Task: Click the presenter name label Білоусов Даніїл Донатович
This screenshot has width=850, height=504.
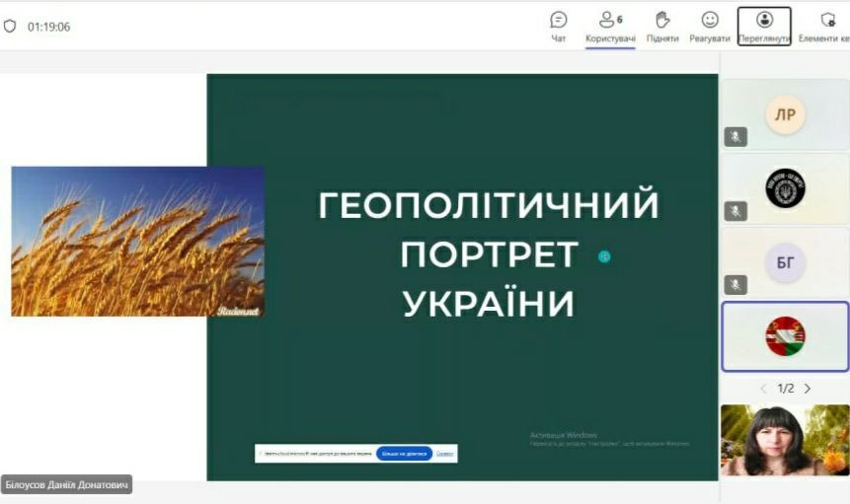Action: [x=67, y=484]
